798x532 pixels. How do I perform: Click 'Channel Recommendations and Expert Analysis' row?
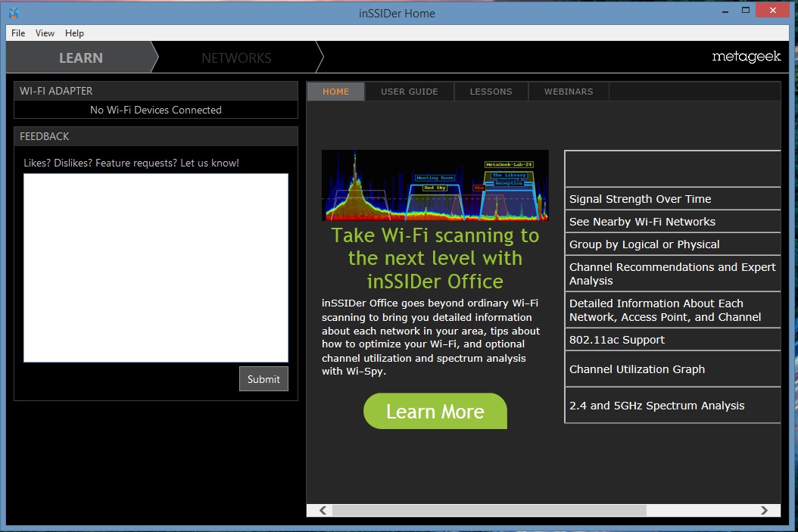pyautogui.click(x=672, y=274)
